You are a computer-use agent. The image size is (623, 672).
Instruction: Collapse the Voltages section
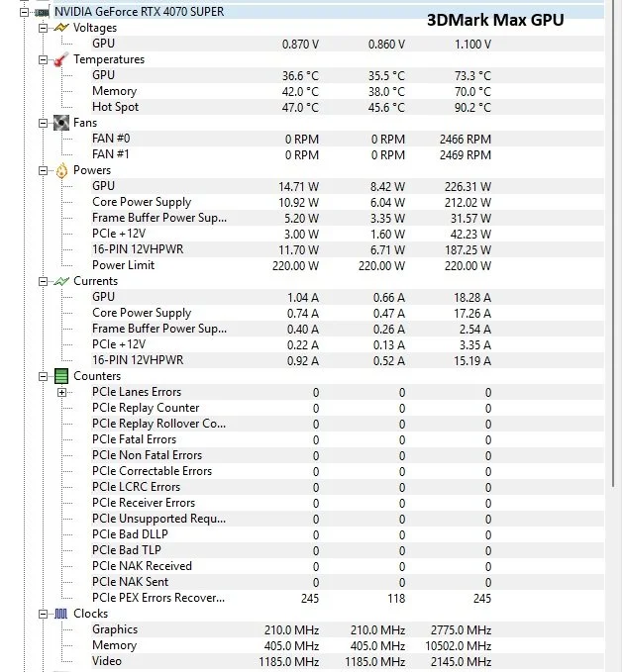43,28
